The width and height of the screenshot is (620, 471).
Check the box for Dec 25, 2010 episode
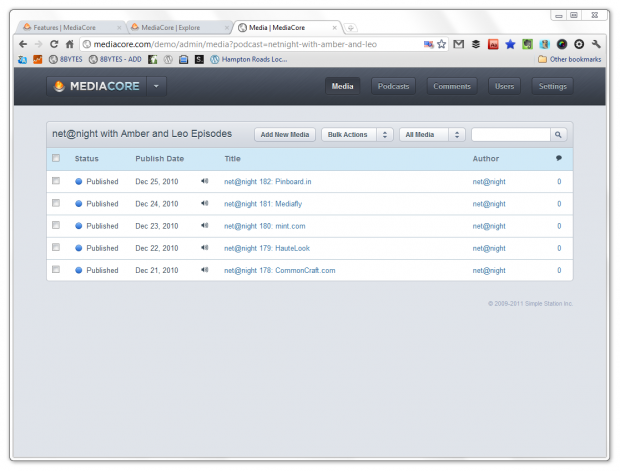tap(56, 181)
